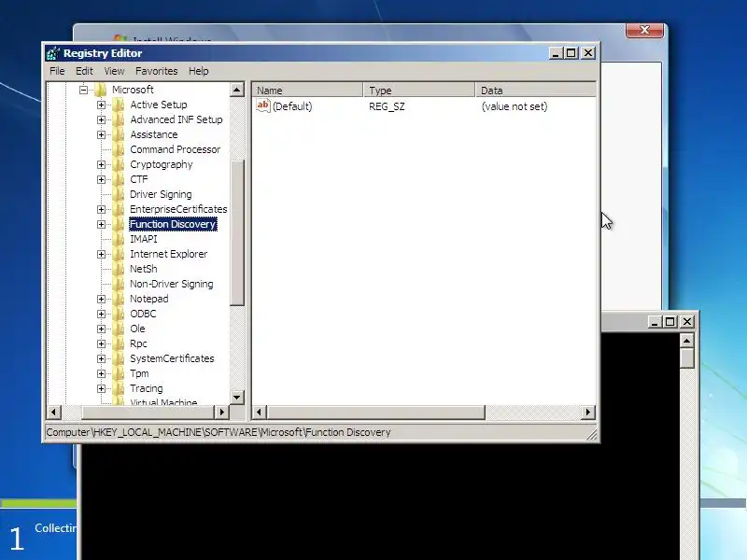747x560 pixels.
Task: Expand the Advanced INF Setup key
Action: coord(101,119)
